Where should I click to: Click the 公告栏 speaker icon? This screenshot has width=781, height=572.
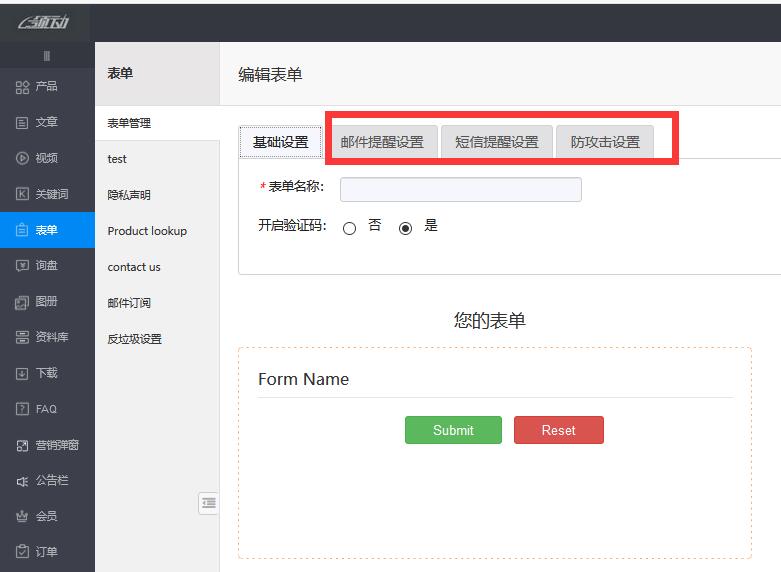(22, 481)
